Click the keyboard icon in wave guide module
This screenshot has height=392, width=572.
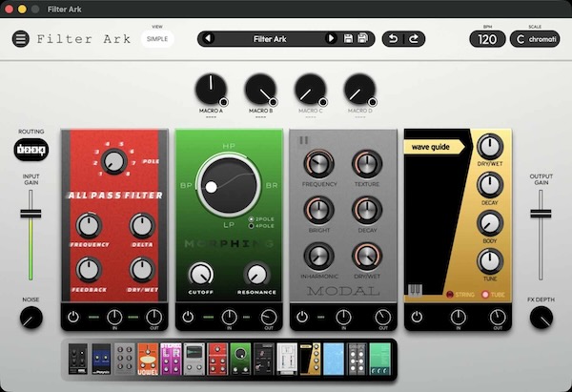point(415,291)
